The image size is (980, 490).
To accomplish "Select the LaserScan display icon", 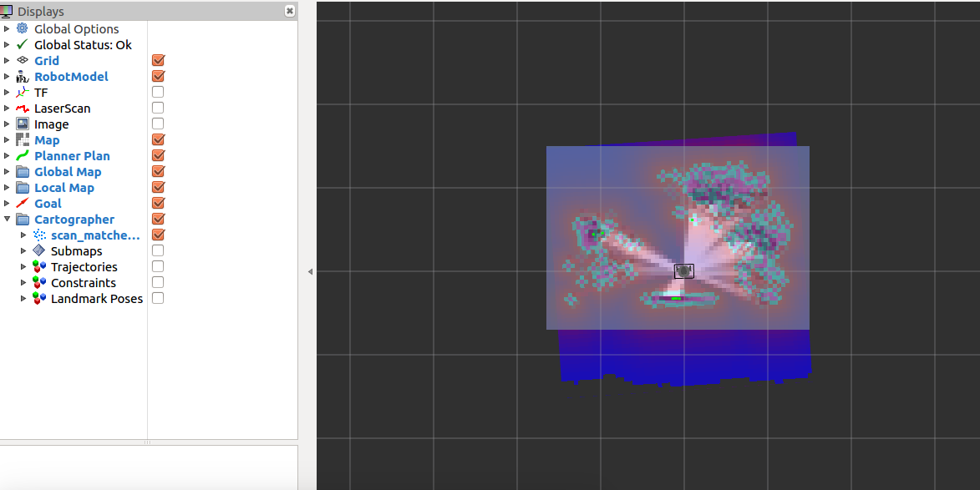I will (x=22, y=108).
